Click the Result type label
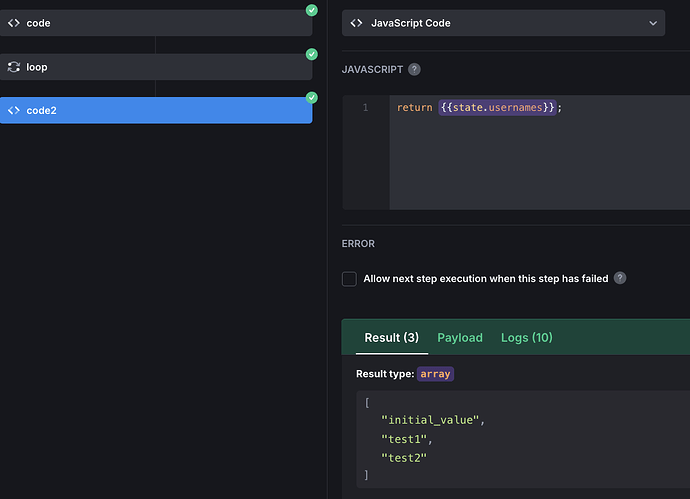The height and width of the screenshot is (499, 690). 385,374
